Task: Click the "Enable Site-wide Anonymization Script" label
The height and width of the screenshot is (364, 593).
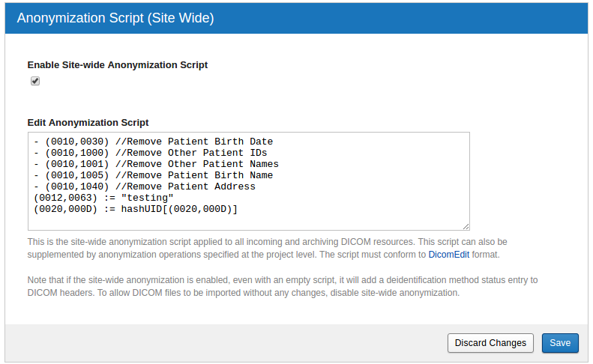Action: (118, 65)
